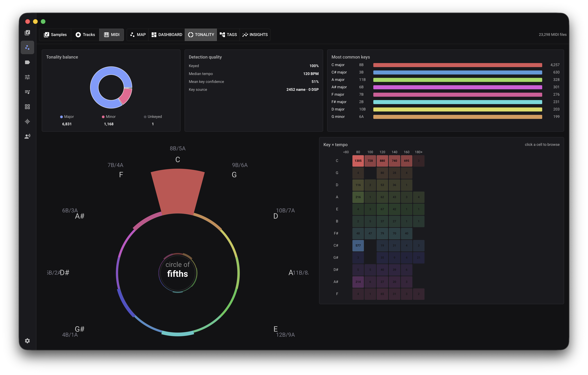Click heatmap cell 216 in A row
Viewport: 588px width, 375px height.
tap(358, 197)
